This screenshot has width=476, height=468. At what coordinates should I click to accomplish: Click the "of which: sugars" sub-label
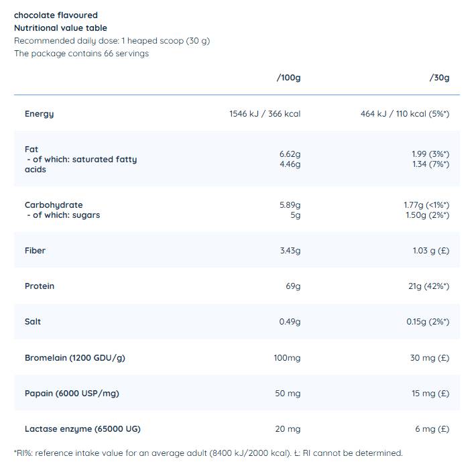click(66, 215)
